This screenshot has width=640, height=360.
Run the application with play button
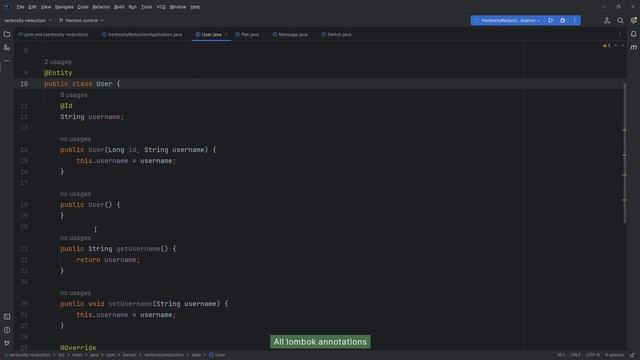click(550, 20)
